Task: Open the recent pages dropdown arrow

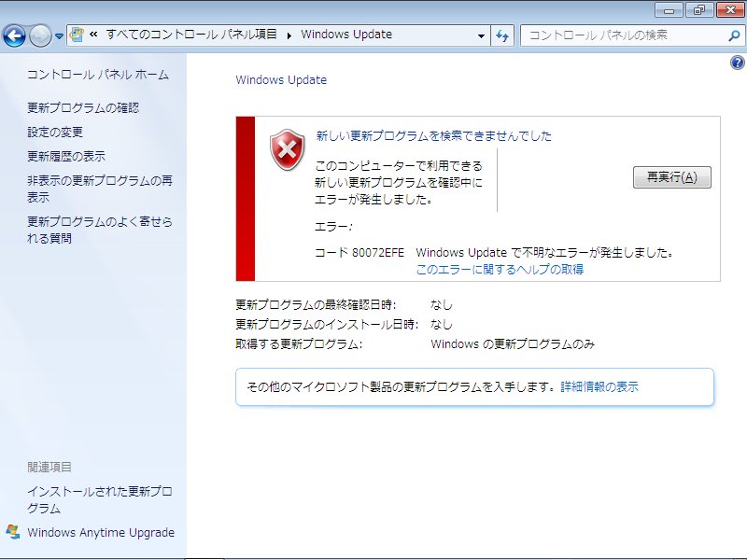Action: 59,36
